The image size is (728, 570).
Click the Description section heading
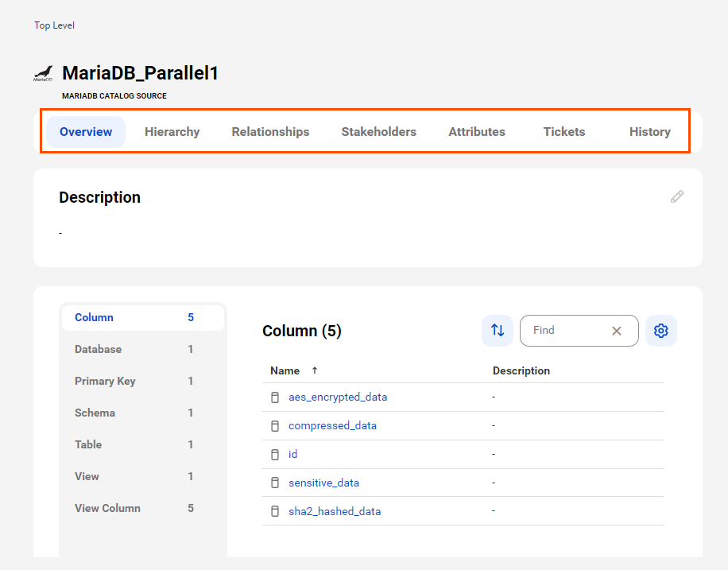click(x=100, y=197)
